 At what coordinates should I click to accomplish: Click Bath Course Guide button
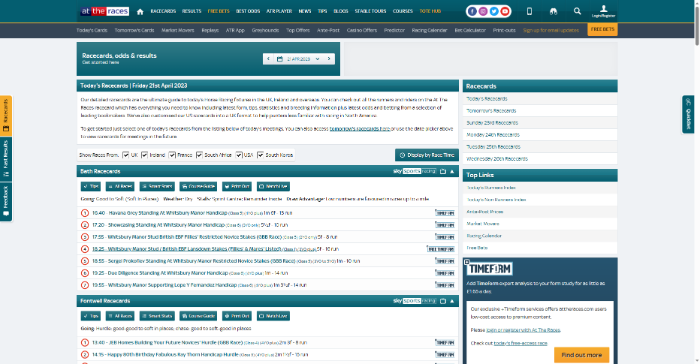coord(198,186)
